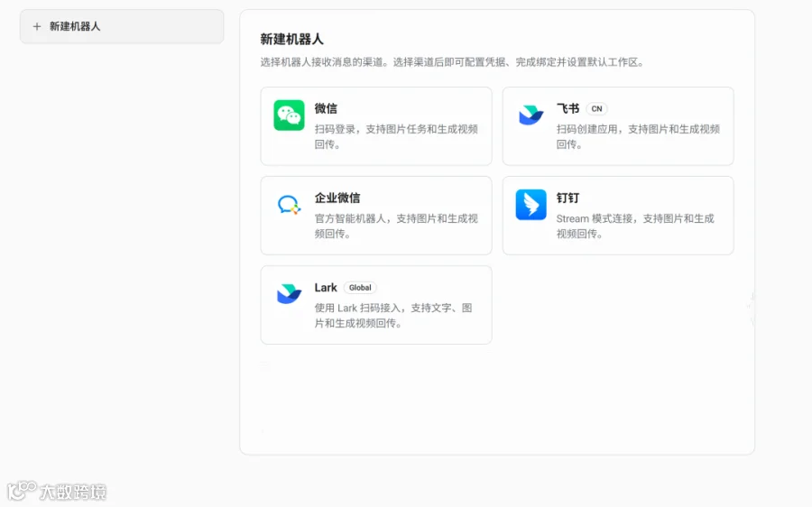Choose the 企业微信 channel title
This screenshot has height=507, width=812.
(x=337, y=198)
